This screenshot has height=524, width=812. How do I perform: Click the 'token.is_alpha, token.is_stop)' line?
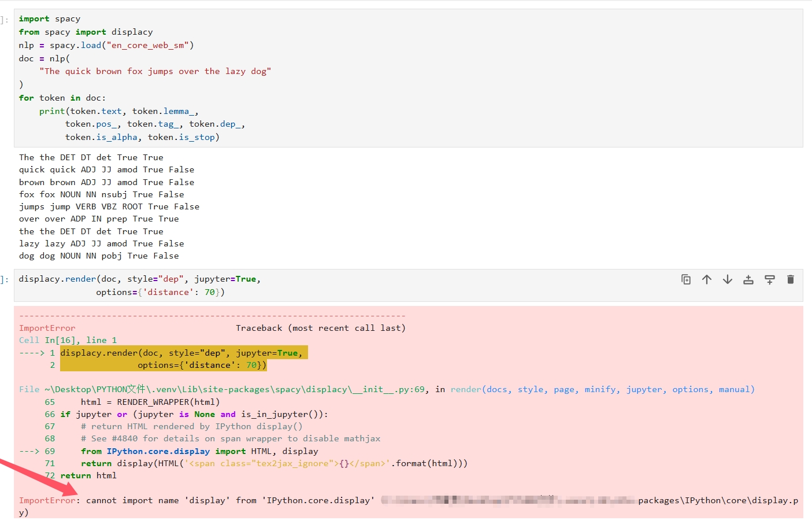click(142, 137)
